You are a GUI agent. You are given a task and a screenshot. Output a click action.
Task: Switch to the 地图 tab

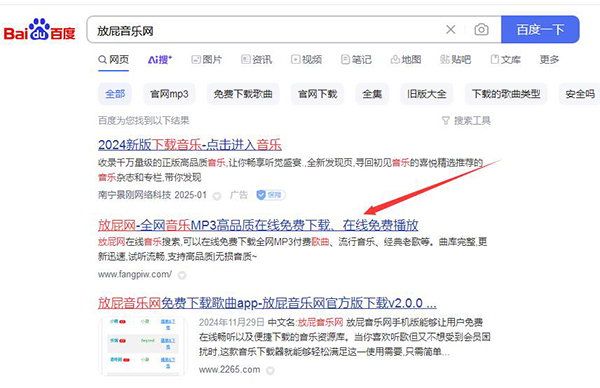(406, 60)
